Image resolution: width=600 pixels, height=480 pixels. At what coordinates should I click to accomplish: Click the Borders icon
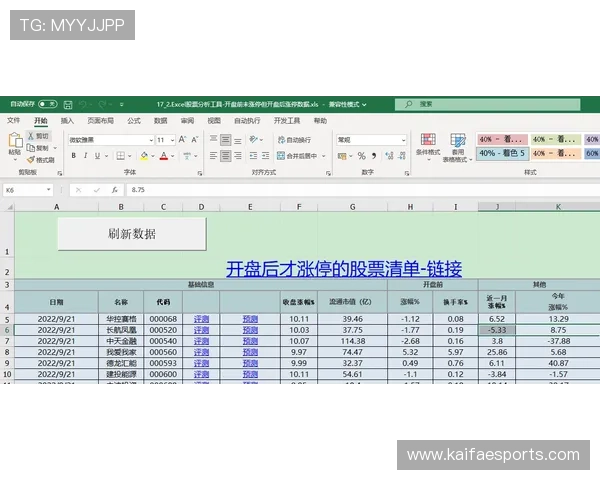[x=121, y=155]
